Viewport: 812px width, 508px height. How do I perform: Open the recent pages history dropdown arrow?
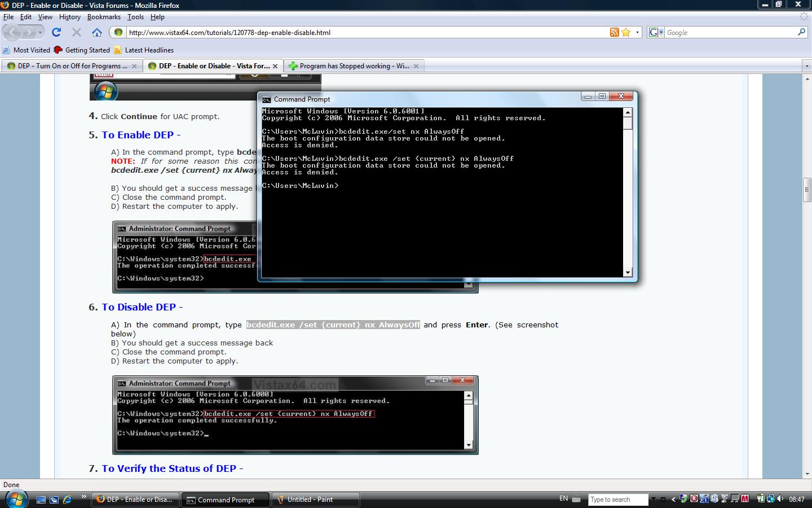point(40,32)
